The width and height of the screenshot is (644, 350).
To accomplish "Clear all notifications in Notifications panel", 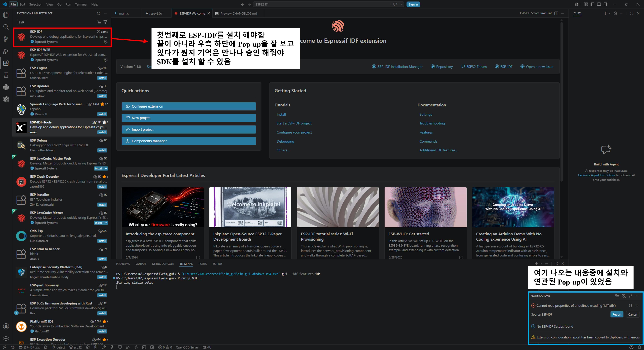I will 617,296.
